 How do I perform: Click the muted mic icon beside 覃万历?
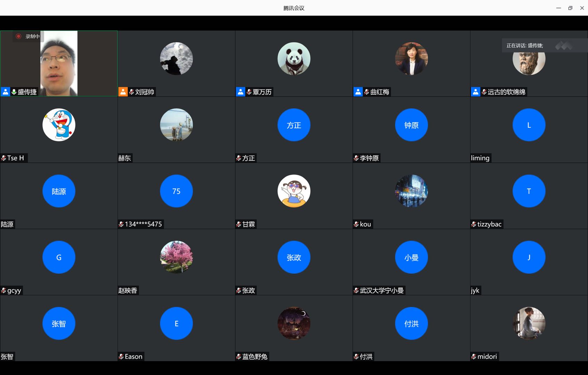click(x=249, y=92)
